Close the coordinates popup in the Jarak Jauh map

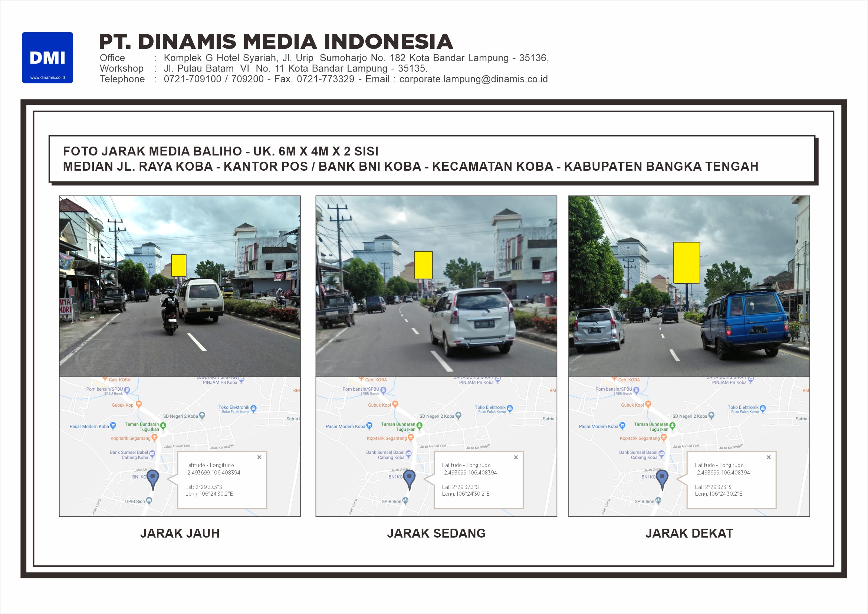coord(259,457)
